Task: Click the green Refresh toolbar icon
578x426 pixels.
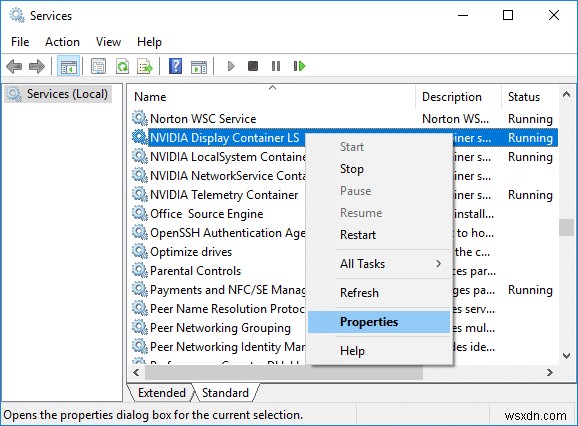Action: [122, 66]
